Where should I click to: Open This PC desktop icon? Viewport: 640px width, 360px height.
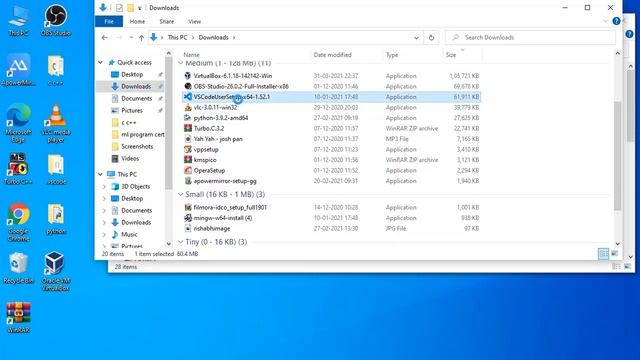[18, 20]
